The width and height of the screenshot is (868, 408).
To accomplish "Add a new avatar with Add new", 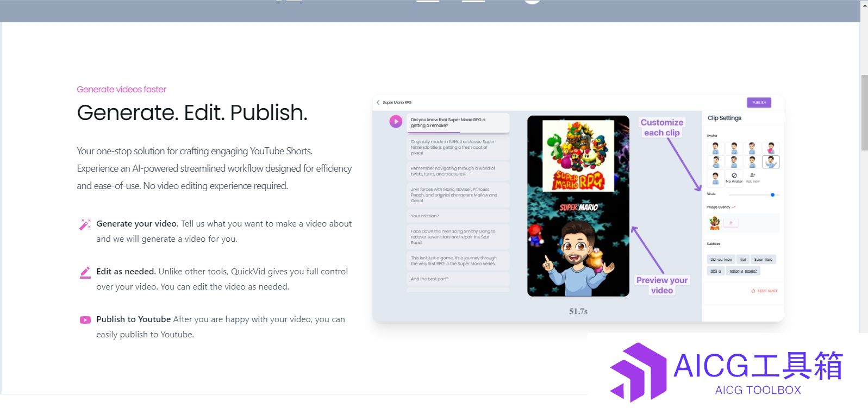I will (752, 178).
